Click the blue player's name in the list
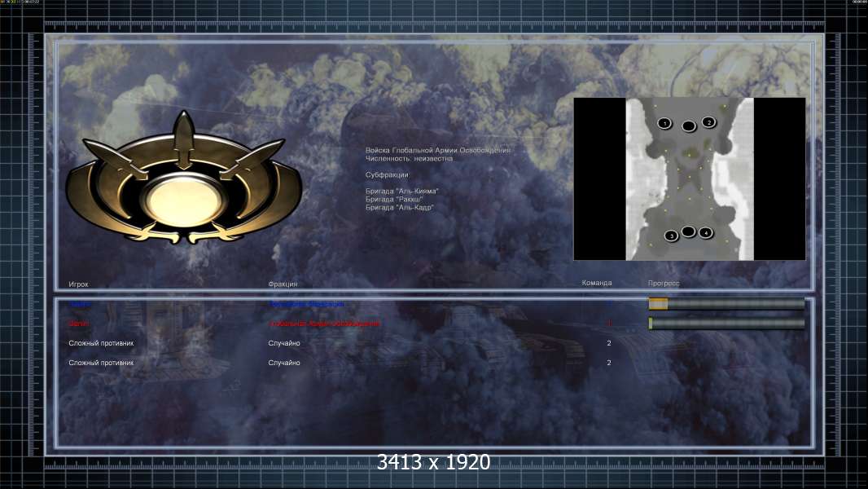The image size is (868, 489). pos(81,304)
